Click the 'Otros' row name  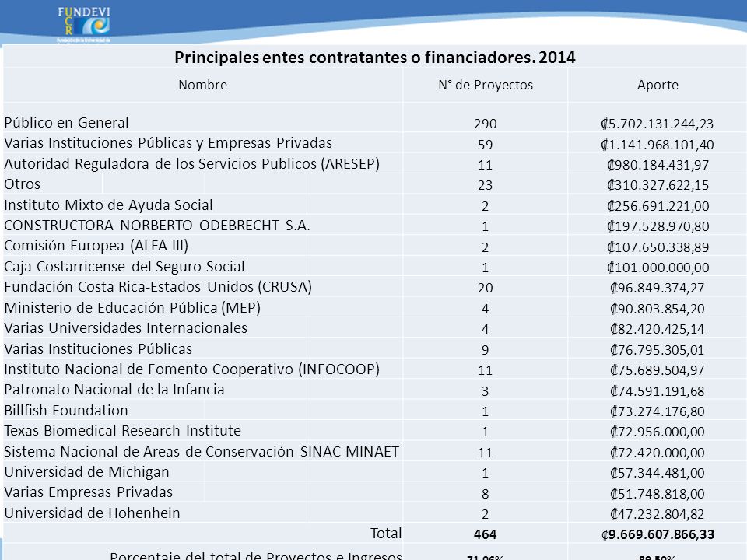click(x=22, y=184)
